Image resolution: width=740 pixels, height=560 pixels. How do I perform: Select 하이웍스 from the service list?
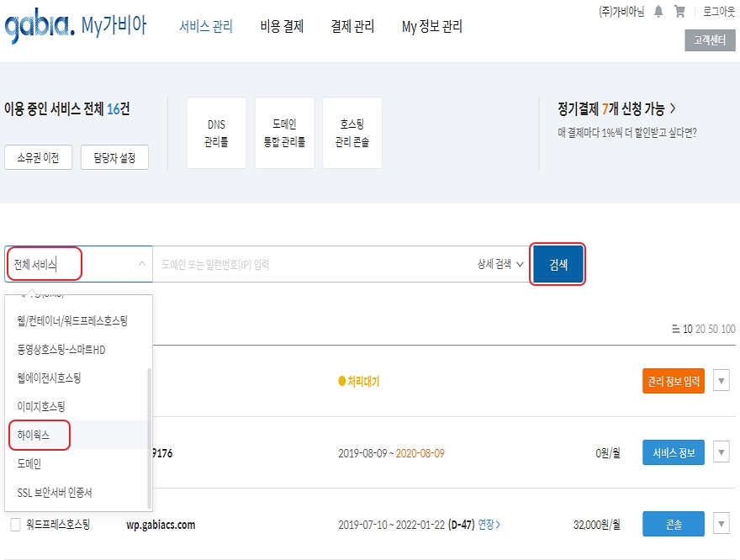pyautogui.click(x=34, y=435)
